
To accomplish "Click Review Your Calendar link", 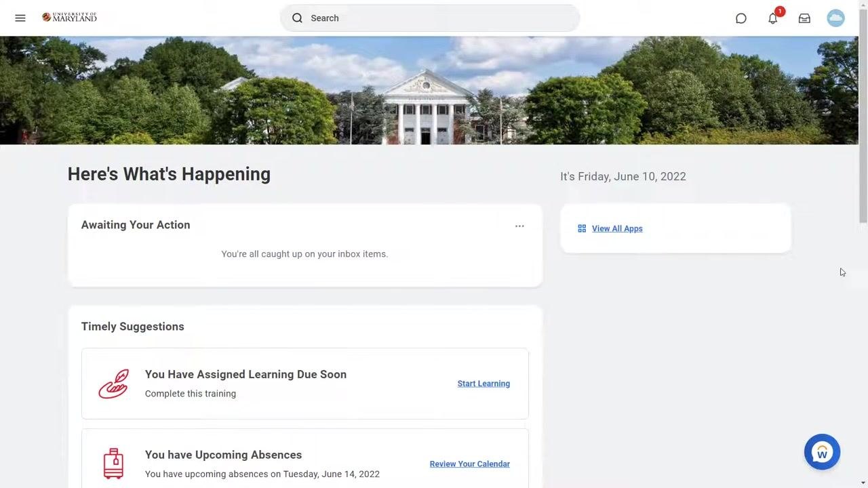I will click(470, 464).
